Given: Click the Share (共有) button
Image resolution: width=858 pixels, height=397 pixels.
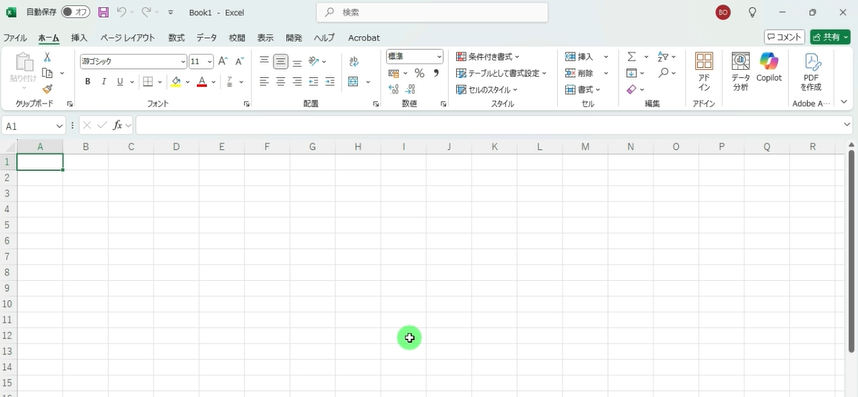Looking at the screenshot, I should [x=830, y=37].
